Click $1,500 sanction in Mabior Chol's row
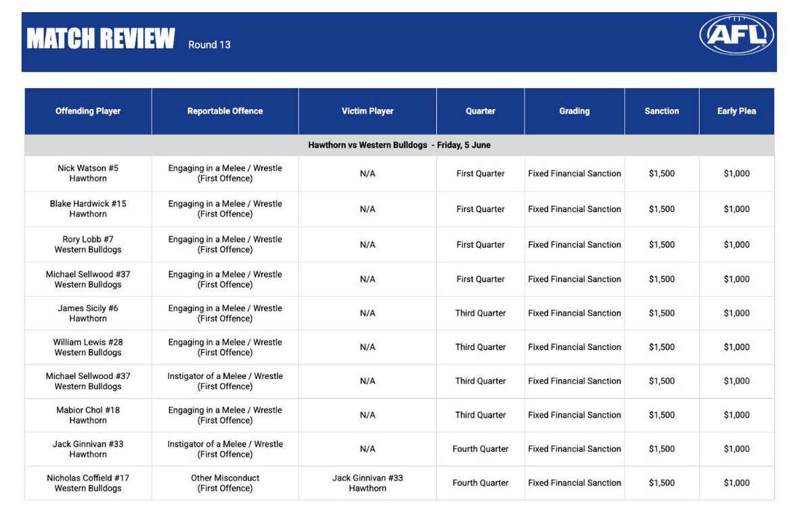 (x=662, y=415)
